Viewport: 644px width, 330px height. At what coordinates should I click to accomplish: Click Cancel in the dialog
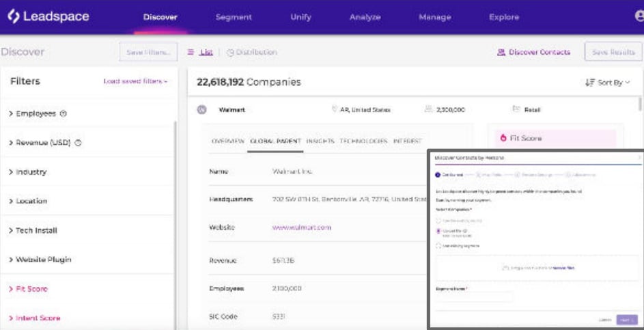click(604, 320)
